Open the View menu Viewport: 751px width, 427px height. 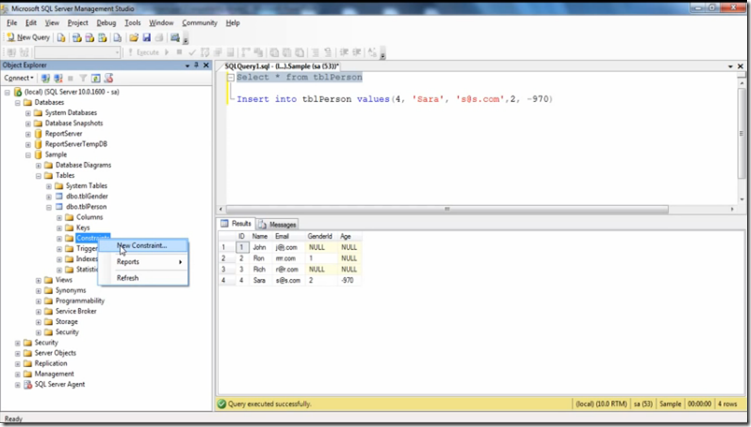coord(52,22)
